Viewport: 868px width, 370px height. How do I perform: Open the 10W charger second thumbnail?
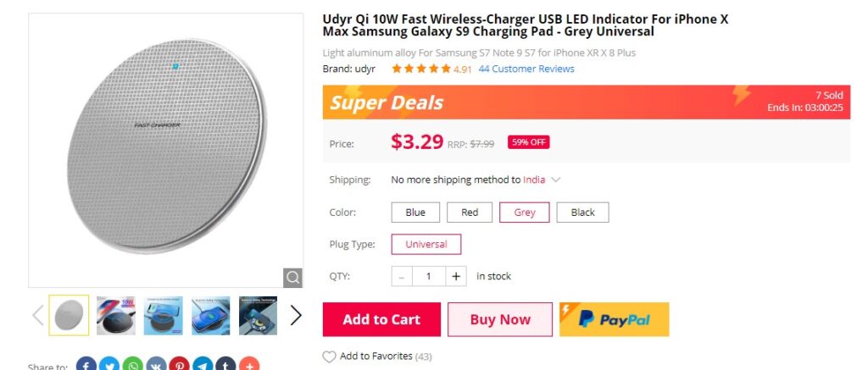coord(116,316)
